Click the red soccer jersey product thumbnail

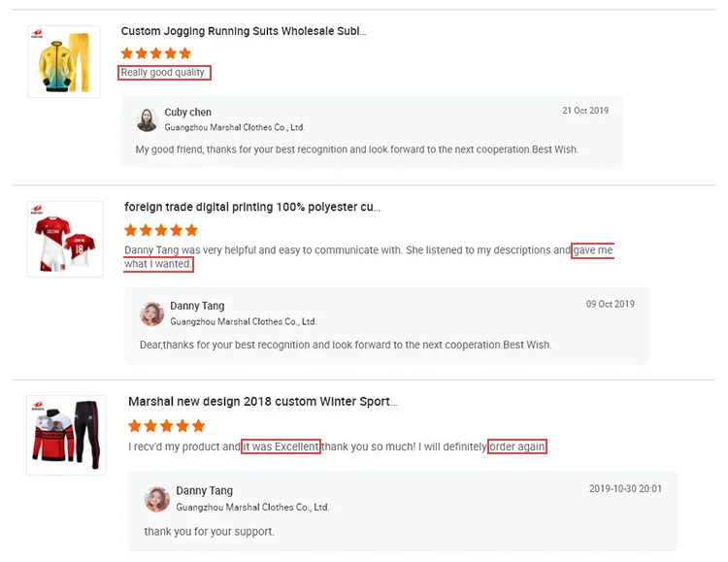pyautogui.click(x=65, y=238)
